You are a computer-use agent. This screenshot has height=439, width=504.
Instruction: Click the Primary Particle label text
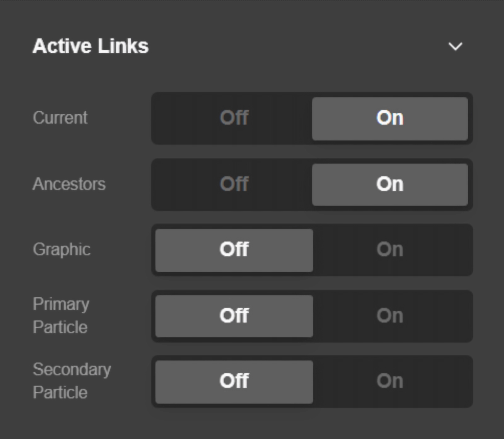(61, 316)
